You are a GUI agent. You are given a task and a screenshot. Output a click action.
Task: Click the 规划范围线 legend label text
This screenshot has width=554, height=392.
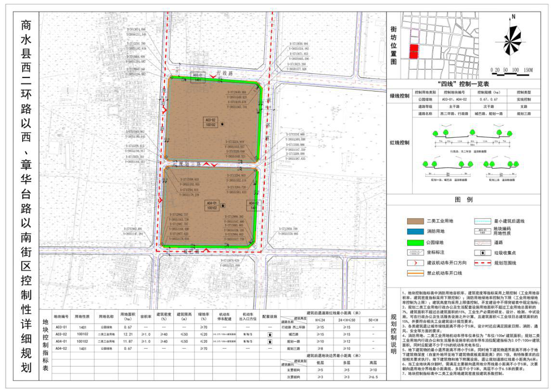point(505,263)
